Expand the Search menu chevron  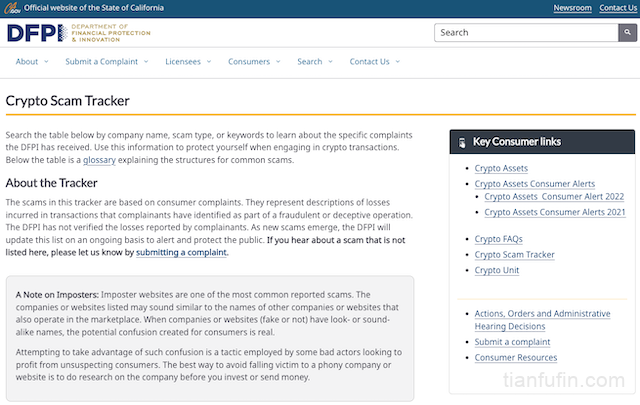point(330,62)
